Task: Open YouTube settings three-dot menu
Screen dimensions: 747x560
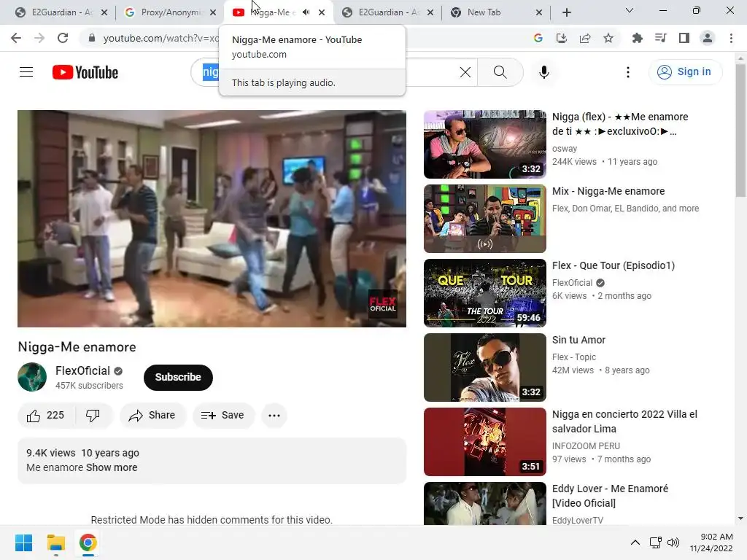Action: (x=628, y=72)
